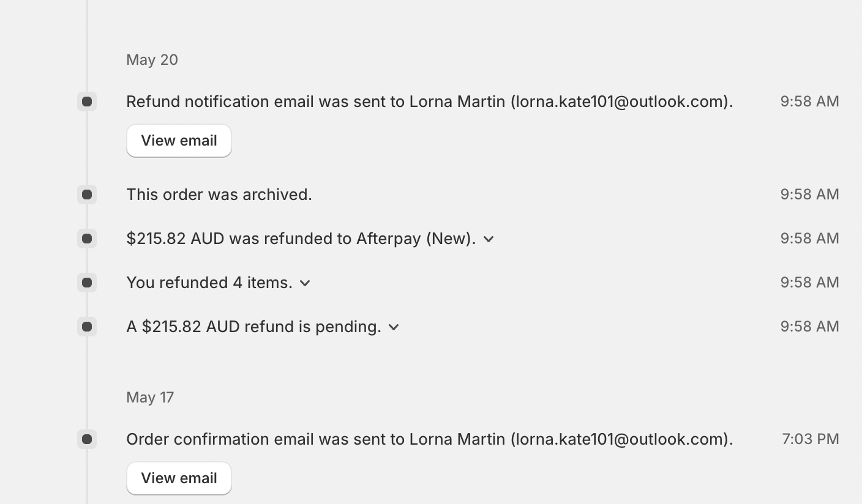Screen dimensions: 862x504
Task: Click the order confirmation email sent message text
Action: point(429,439)
